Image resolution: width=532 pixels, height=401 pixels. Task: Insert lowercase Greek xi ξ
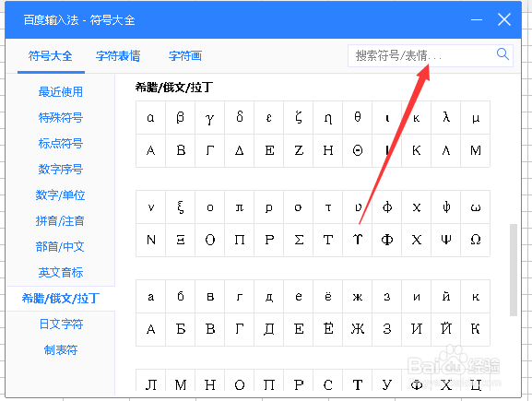(180, 206)
